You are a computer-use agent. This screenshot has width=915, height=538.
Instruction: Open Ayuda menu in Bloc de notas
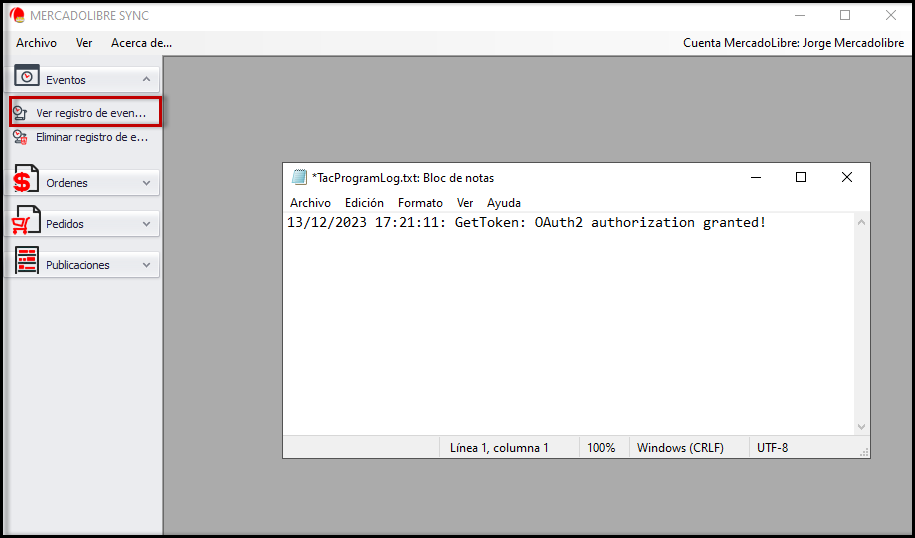[x=504, y=202]
